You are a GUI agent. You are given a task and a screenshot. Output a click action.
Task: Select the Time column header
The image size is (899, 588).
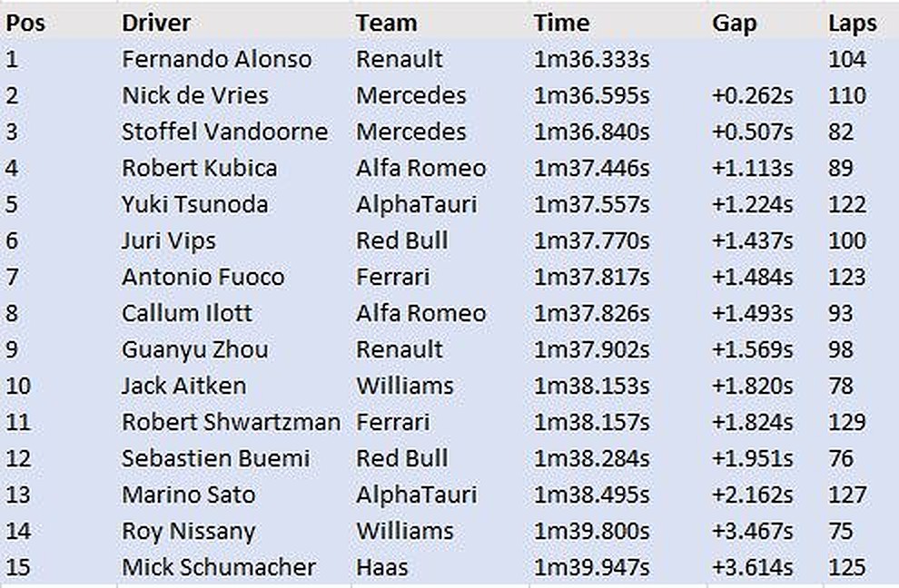pyautogui.click(x=561, y=23)
